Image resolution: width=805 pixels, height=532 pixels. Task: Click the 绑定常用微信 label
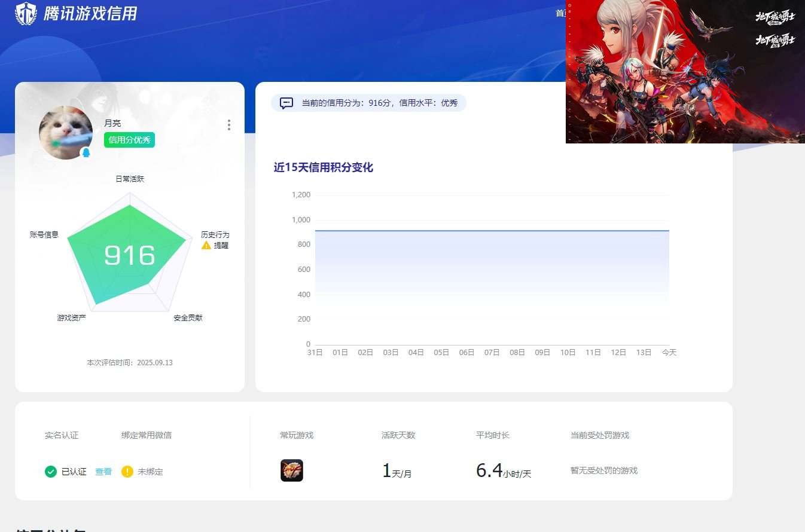[x=147, y=435]
